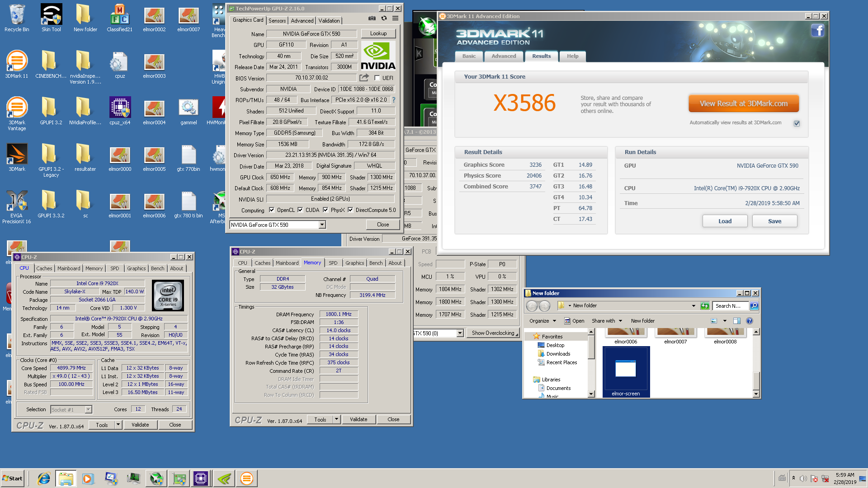This screenshot has width=868, height=488.
Task: Open the Classified21 desktop icon
Action: pyautogui.click(x=120, y=18)
